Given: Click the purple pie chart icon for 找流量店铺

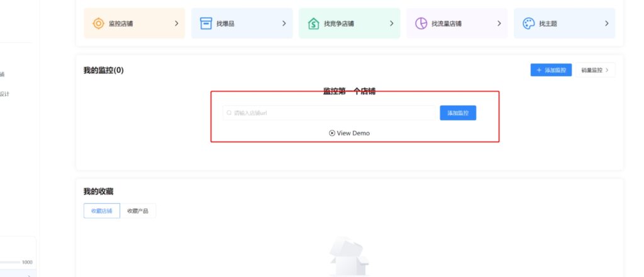Looking at the screenshot, I should 421,23.
